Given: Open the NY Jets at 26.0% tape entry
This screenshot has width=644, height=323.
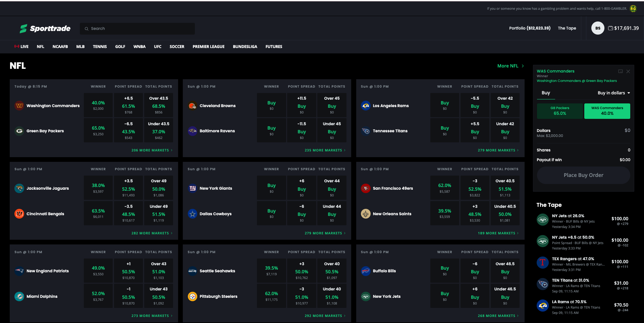Looking at the screenshot, I should click(x=583, y=221).
